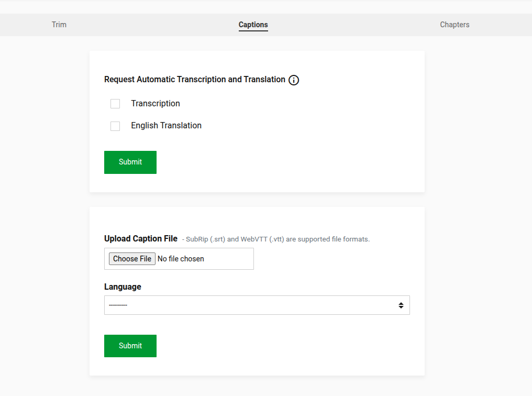Click empty space inside the file input box
The width and height of the screenshot is (532, 396).
(x=230, y=259)
